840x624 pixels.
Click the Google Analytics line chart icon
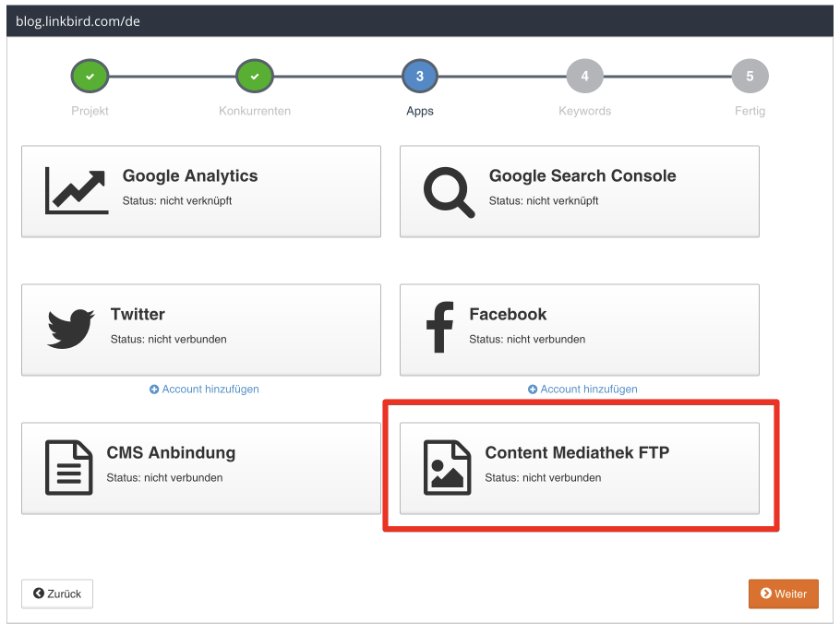[77, 191]
